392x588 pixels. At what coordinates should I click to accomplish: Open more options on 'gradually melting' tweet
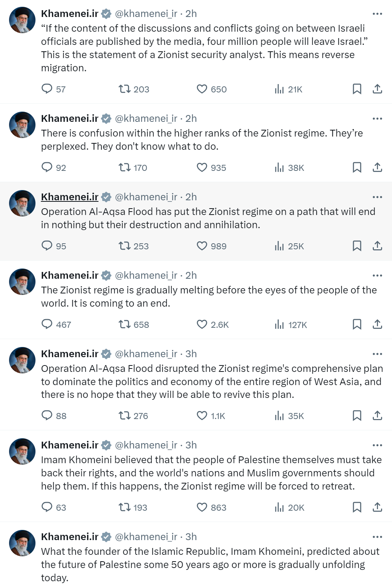[x=377, y=276]
